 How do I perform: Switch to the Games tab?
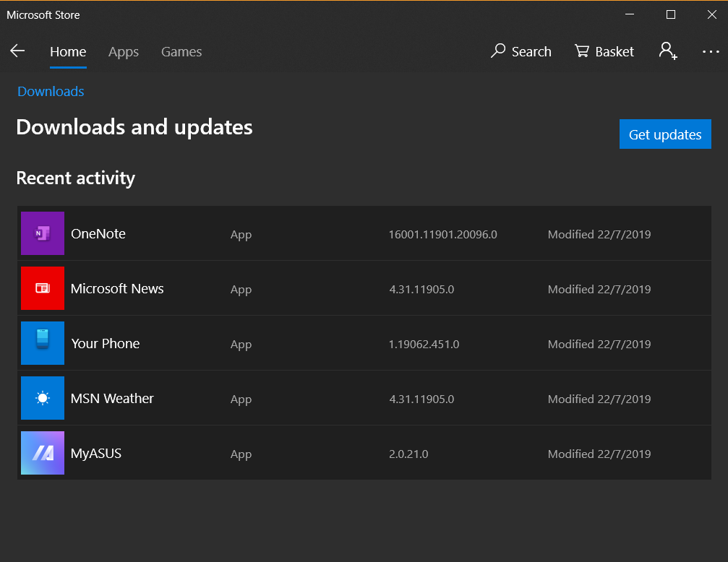(181, 51)
